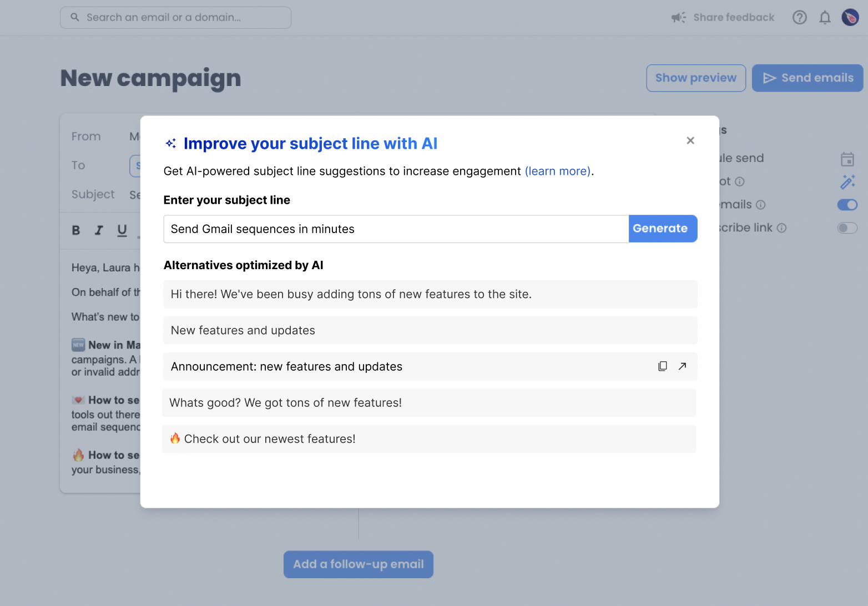The image size is (868, 606).
Task: Click the subject line input containing 'Send Gmail sequences in minutes'
Action: tap(395, 229)
